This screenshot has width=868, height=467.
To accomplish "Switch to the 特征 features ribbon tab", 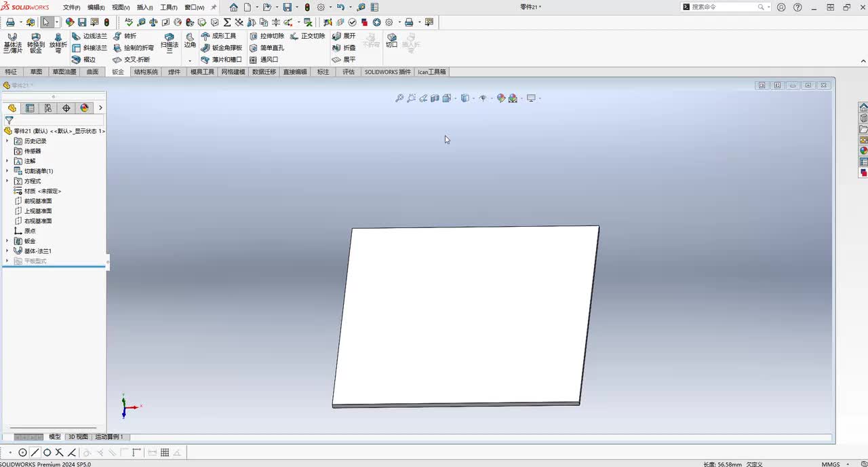I will pyautogui.click(x=11, y=72).
